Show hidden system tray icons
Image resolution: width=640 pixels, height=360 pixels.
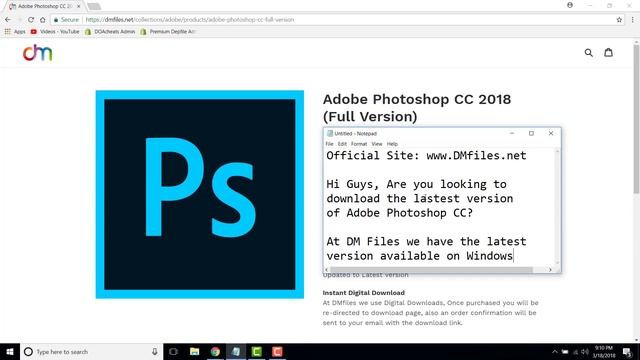(555, 351)
